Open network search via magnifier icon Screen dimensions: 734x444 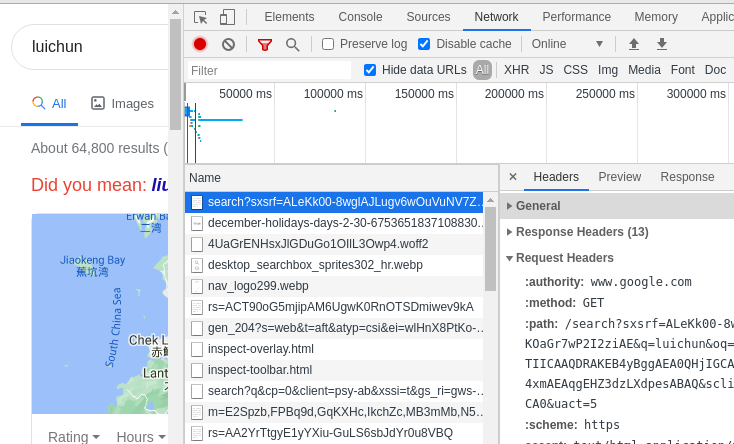pyautogui.click(x=293, y=44)
